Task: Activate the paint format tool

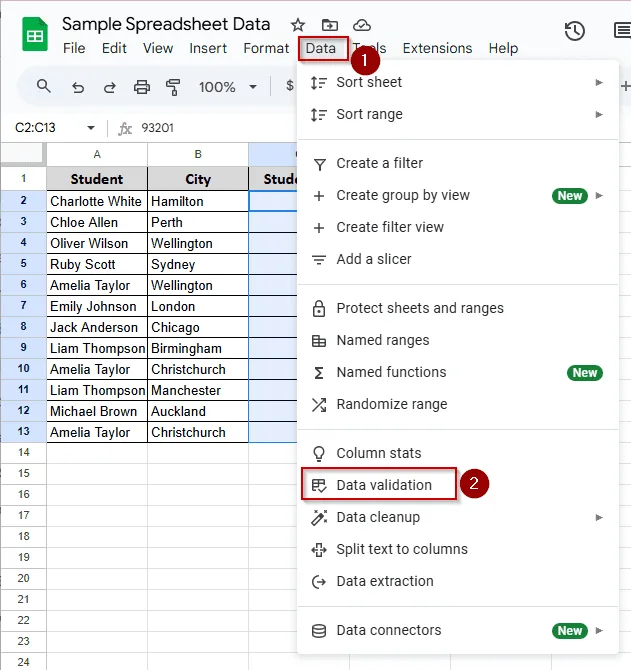Action: (173, 87)
